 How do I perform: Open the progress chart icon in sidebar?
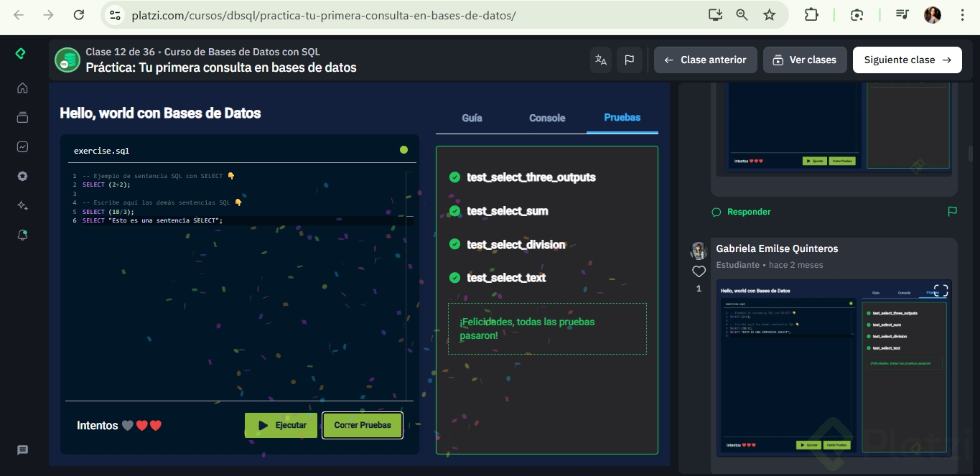pos(22,146)
